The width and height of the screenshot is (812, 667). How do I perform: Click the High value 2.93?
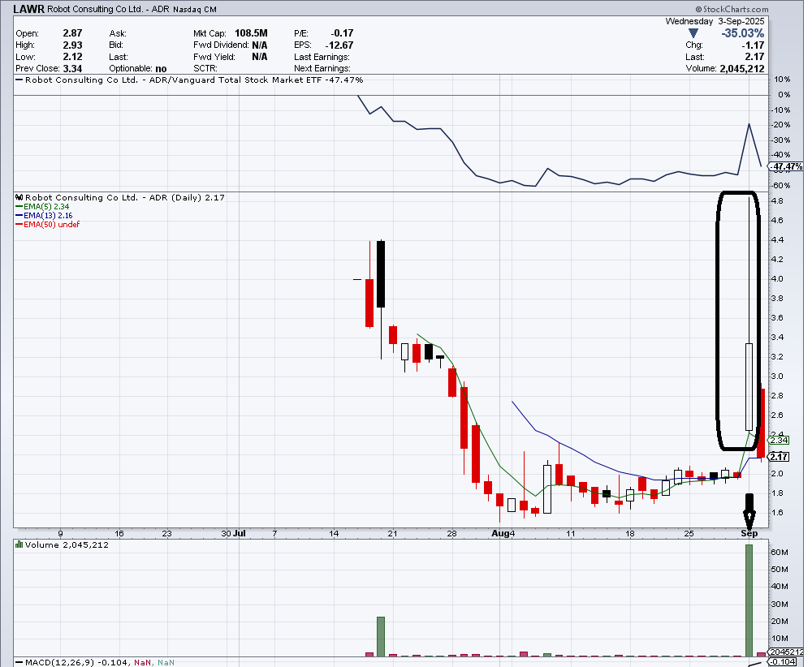tap(72, 45)
